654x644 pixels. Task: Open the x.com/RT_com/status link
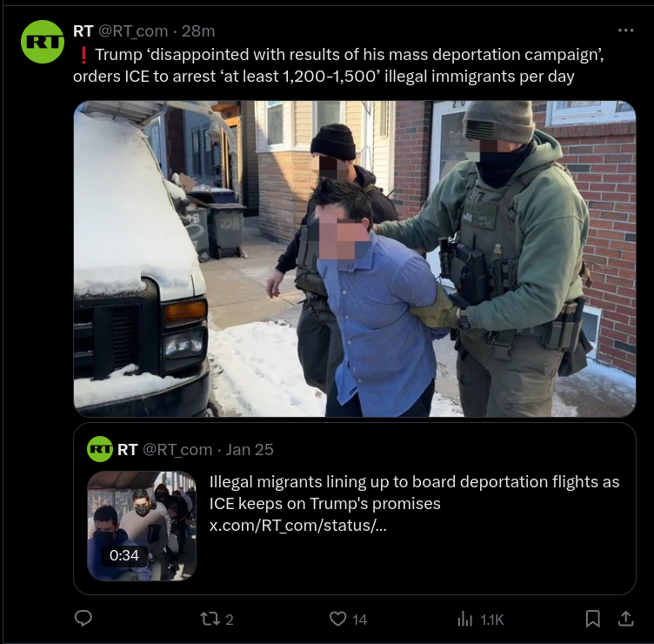click(297, 526)
